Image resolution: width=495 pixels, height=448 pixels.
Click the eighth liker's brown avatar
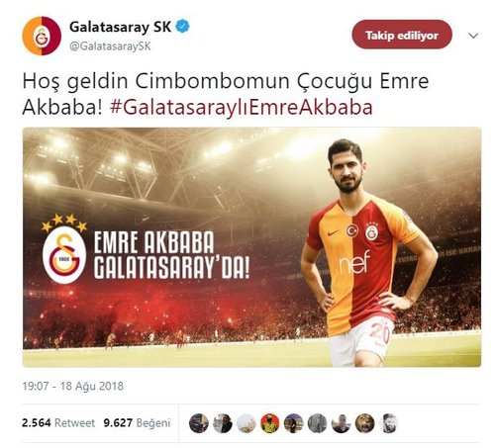point(364,423)
